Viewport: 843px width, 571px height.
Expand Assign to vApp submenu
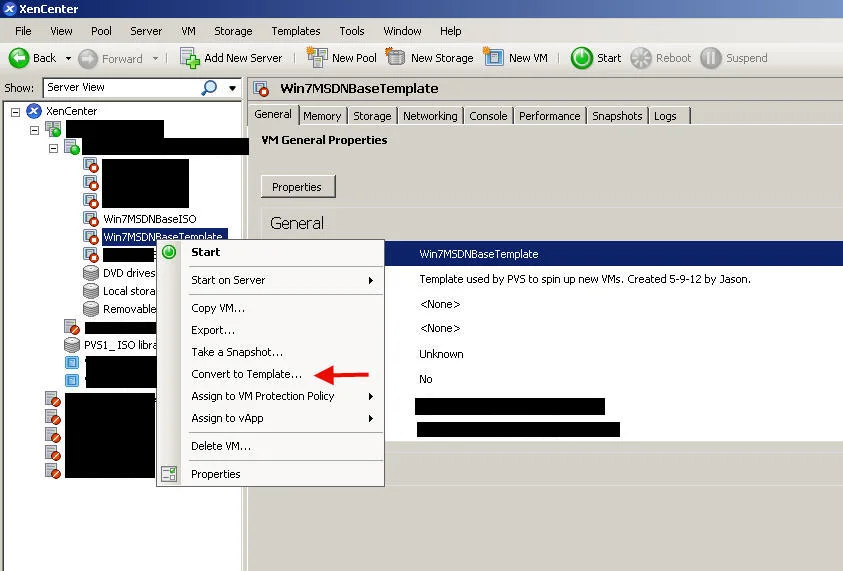(271, 418)
